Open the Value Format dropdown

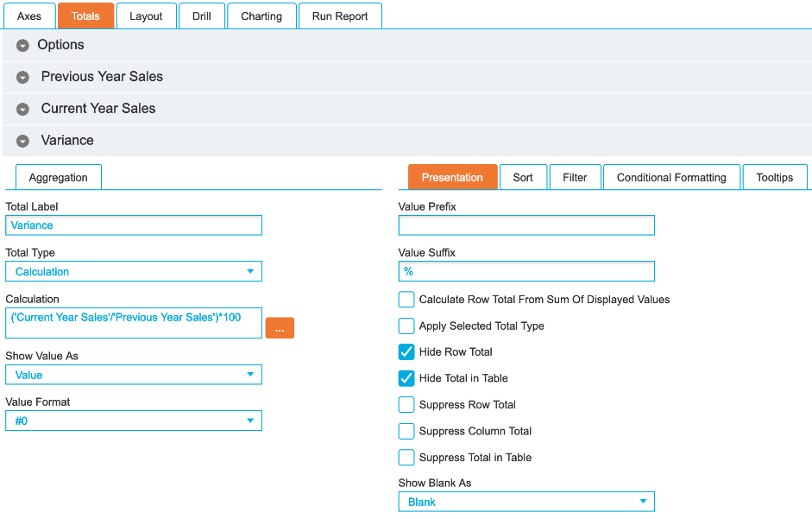tap(134, 421)
